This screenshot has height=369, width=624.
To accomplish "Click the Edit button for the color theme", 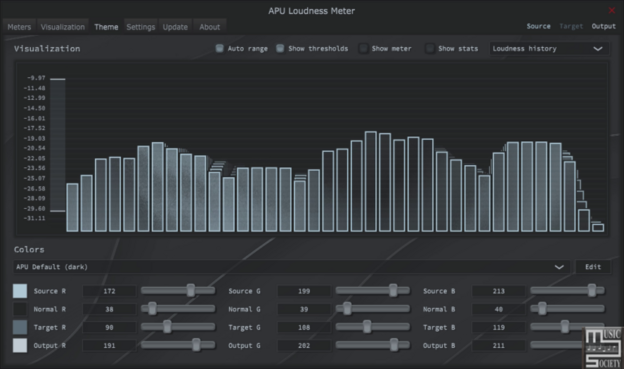I will tap(593, 267).
